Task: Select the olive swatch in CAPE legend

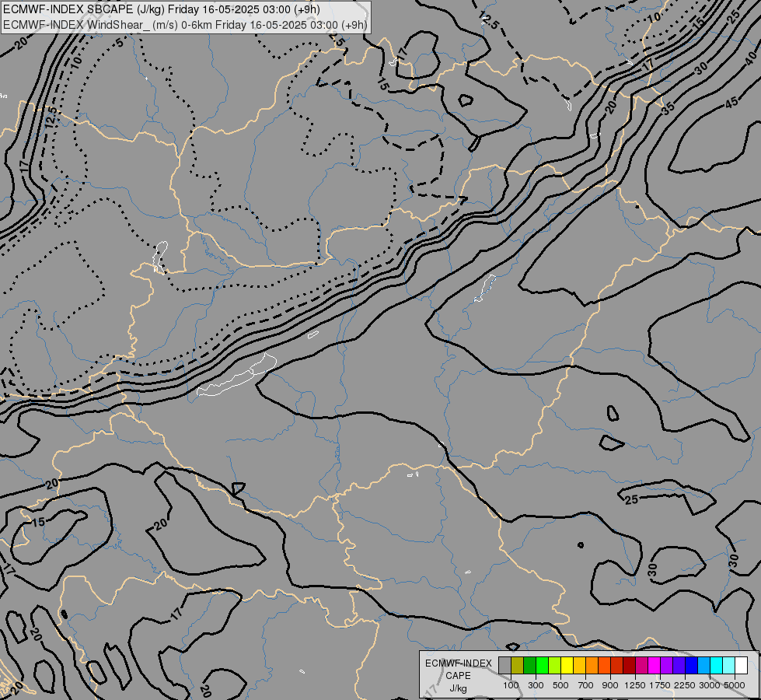Action: click(518, 665)
